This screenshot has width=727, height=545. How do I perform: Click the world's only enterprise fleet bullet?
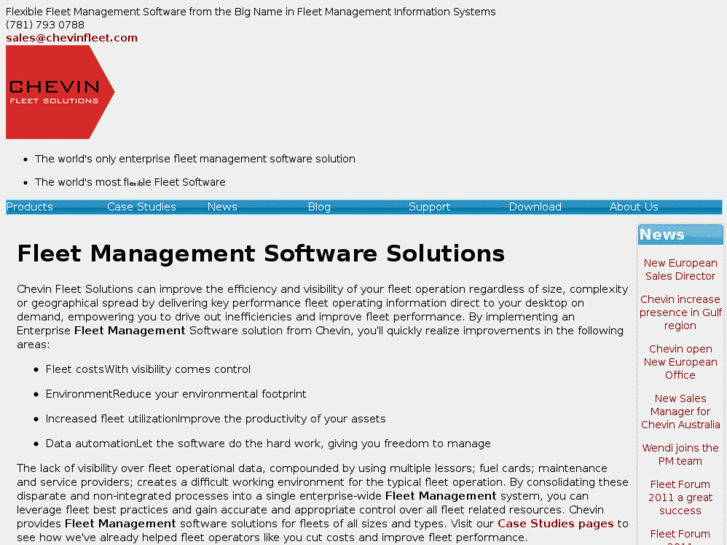click(x=195, y=159)
